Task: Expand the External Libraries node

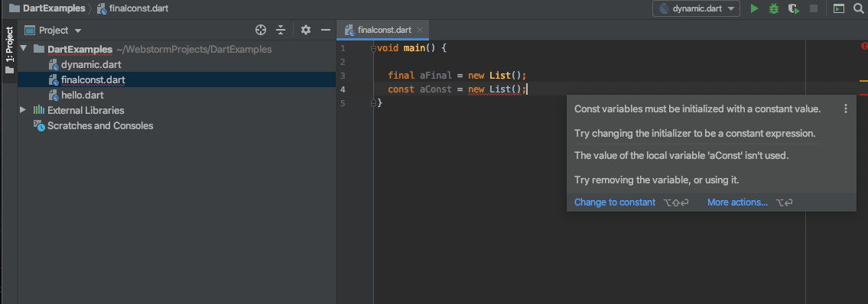Action: 23,110
